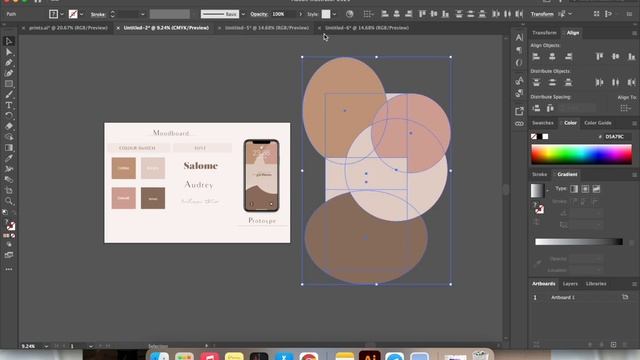The image size is (640, 360).
Task: Open Basic brush definition dropdown
Action: (x=243, y=14)
